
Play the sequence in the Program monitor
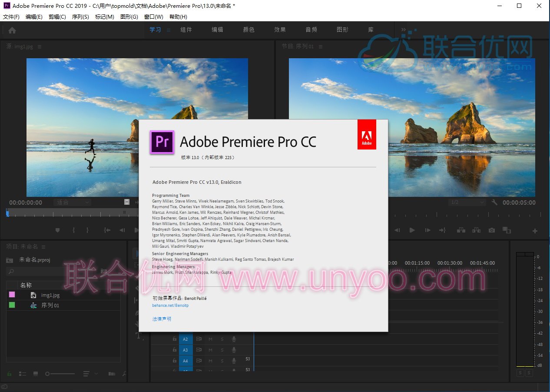[412, 230]
